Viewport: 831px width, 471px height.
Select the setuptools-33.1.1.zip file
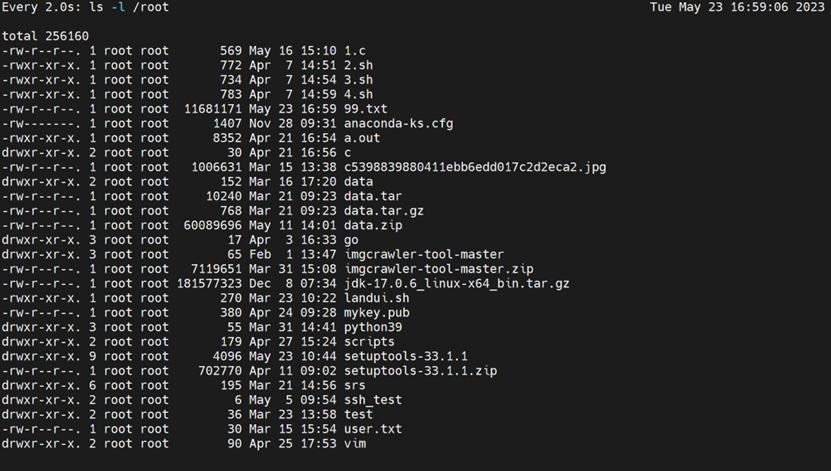point(421,371)
